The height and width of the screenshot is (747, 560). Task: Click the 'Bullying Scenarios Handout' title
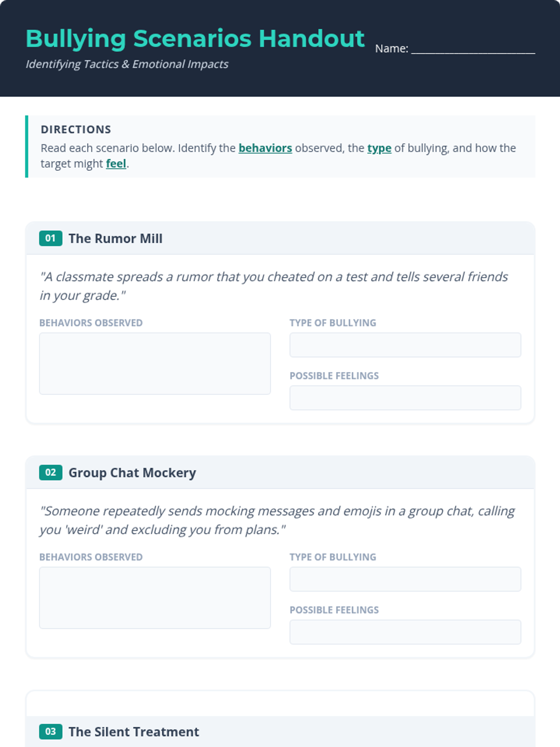[x=195, y=39]
